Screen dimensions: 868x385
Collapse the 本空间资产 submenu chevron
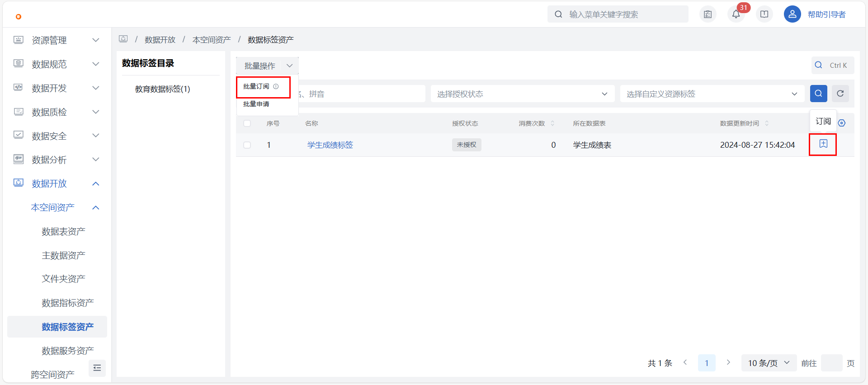[x=96, y=207]
